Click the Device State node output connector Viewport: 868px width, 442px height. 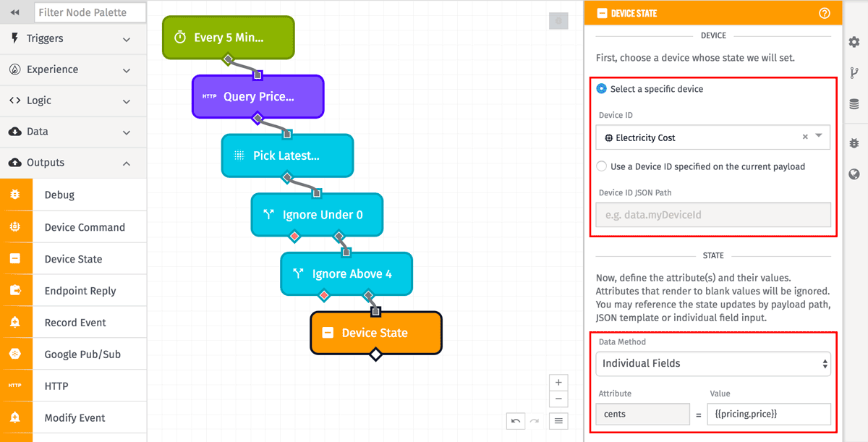(375, 354)
